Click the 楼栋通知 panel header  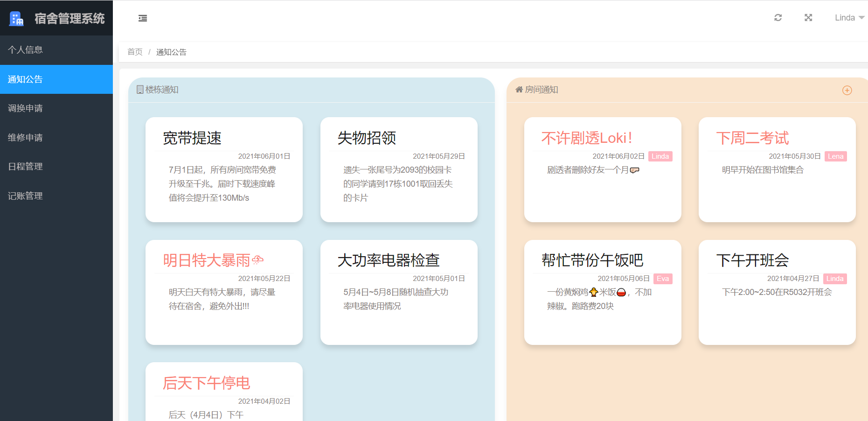tap(312, 90)
